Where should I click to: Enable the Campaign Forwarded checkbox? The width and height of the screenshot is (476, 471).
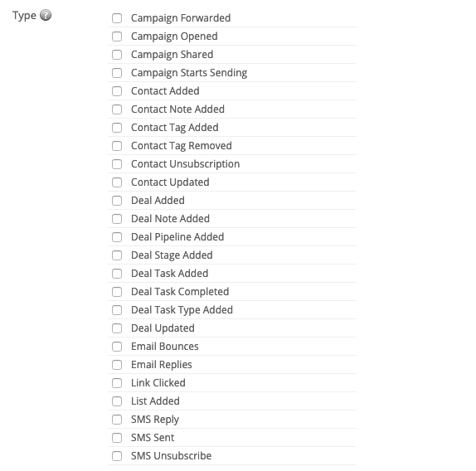[117, 18]
